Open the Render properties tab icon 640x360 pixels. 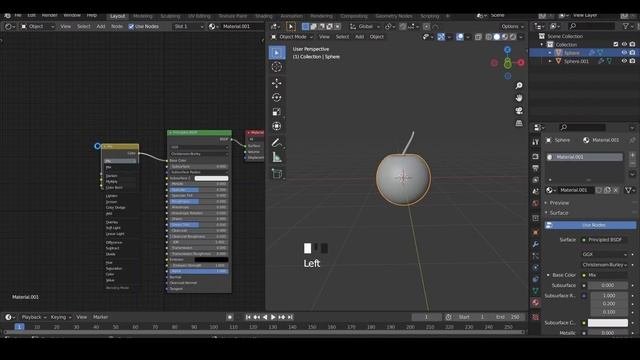(x=536, y=157)
